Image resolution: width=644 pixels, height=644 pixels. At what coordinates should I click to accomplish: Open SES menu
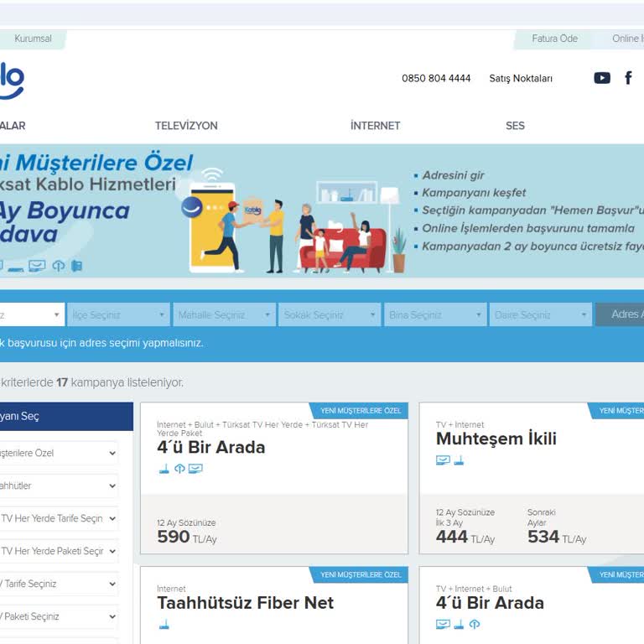(x=515, y=126)
